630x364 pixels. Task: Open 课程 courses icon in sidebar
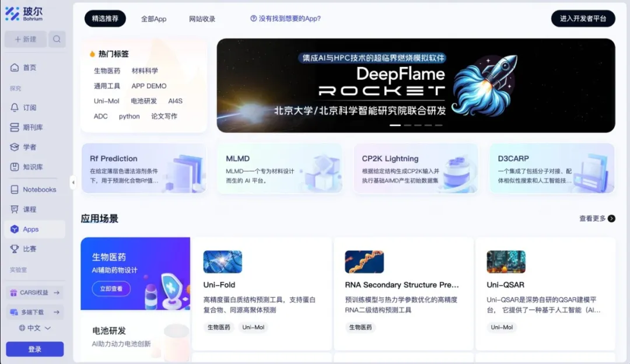15,209
